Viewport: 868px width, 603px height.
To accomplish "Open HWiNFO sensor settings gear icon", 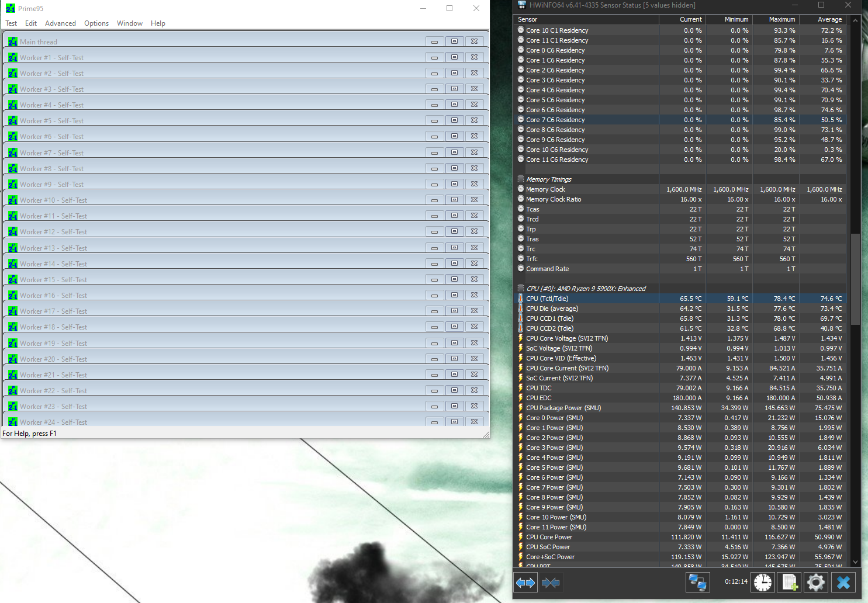I will (x=816, y=582).
